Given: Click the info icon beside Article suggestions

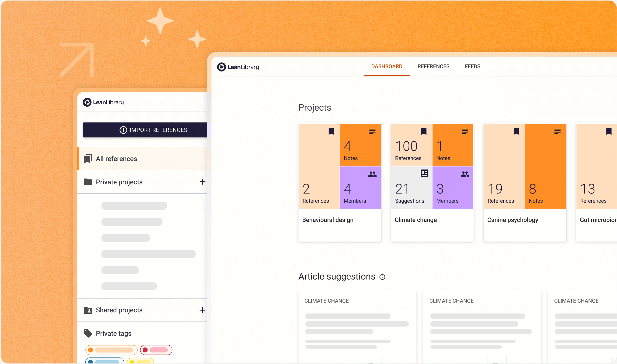Looking at the screenshot, I should tap(382, 277).
